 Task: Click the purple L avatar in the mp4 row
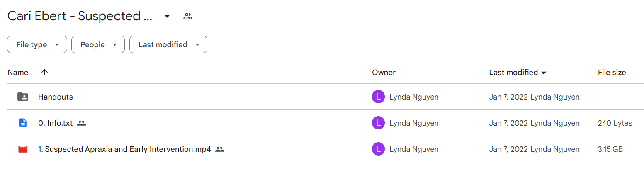click(x=378, y=149)
